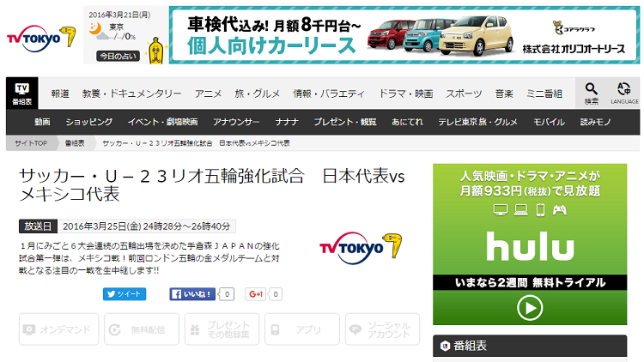Image resolution: width=644 pixels, height=362 pixels.
Task: Open the スポーツ menu category
Action: tap(464, 94)
